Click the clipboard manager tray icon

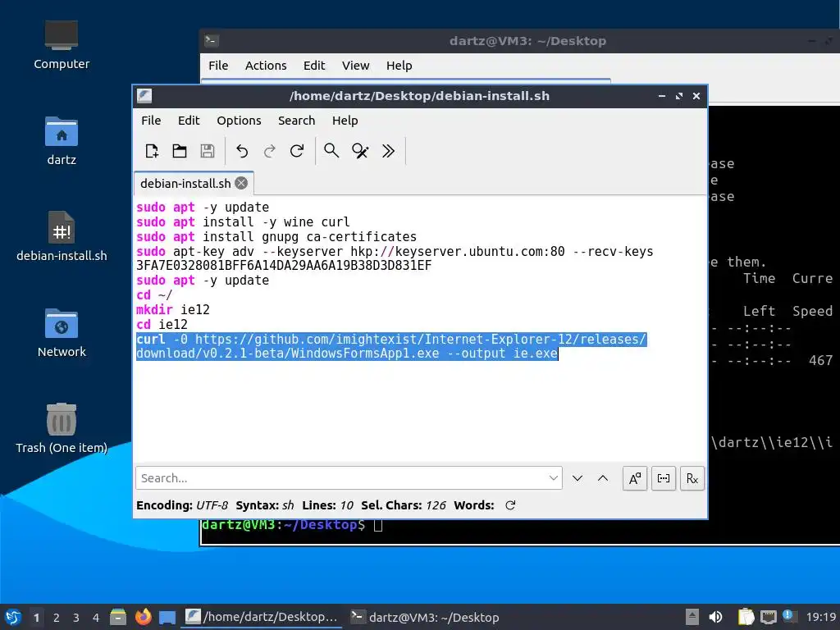tap(746, 617)
